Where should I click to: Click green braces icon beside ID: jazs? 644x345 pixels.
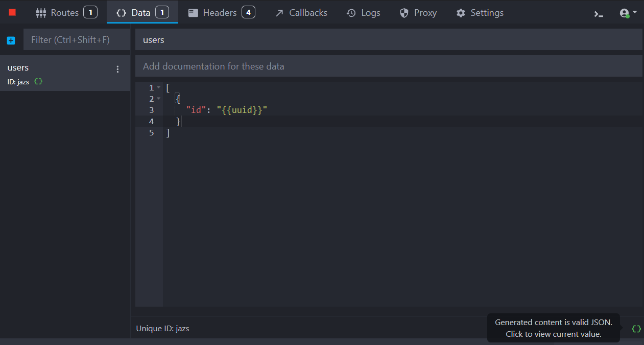point(38,82)
